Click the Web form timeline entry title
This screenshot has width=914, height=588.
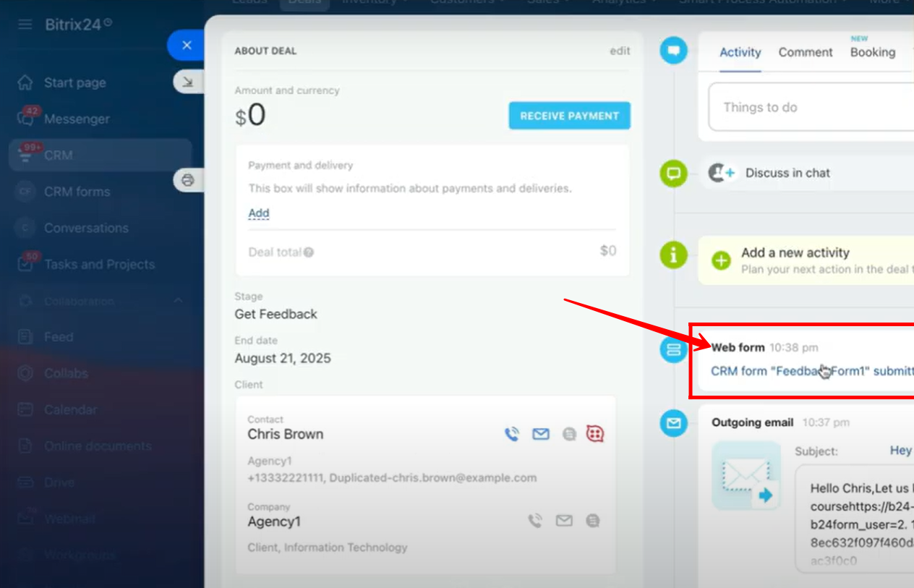[738, 347]
